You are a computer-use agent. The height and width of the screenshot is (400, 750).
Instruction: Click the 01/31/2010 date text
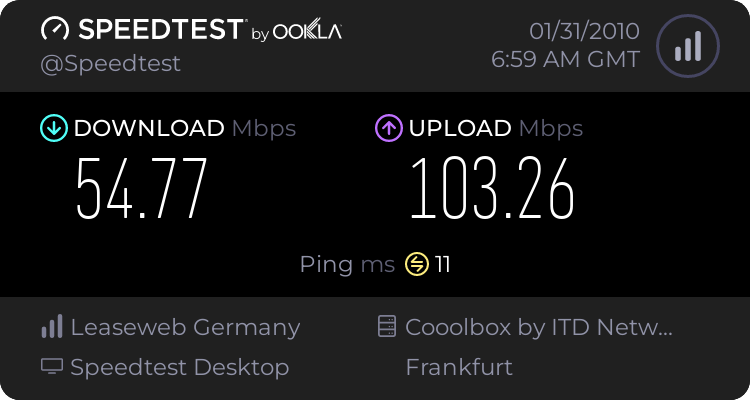coord(584,32)
